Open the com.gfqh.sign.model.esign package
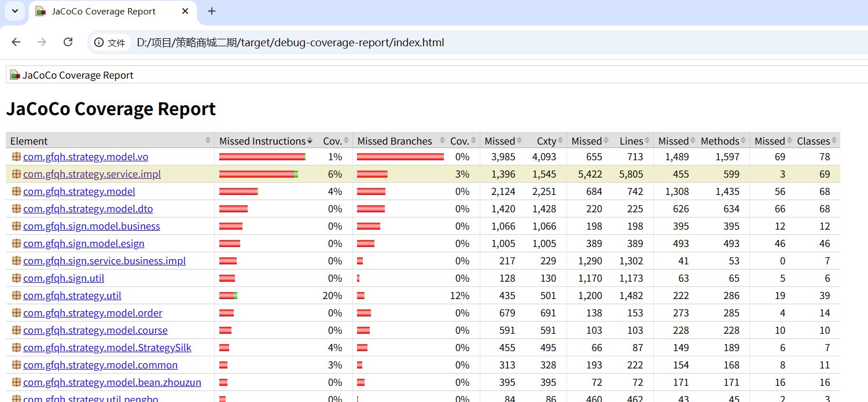Viewport: 868px width, 402px height. pos(84,244)
